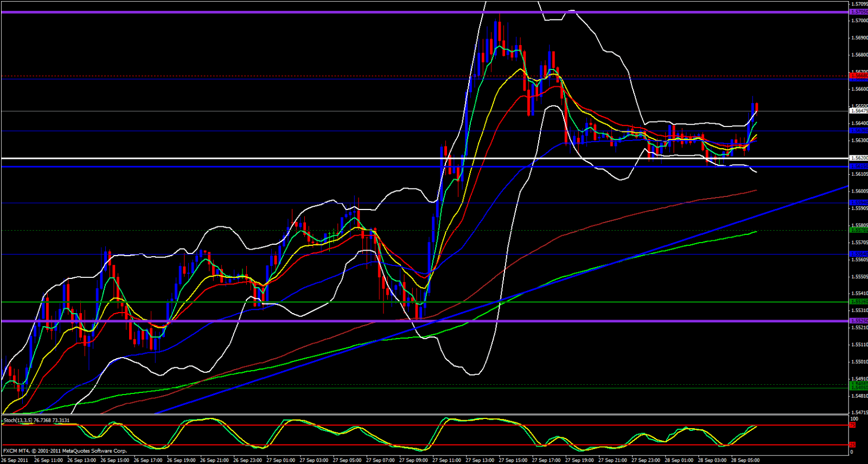868x464 pixels.
Task: Click the purple 1.5705 price label
Action: pyautogui.click(x=858, y=12)
